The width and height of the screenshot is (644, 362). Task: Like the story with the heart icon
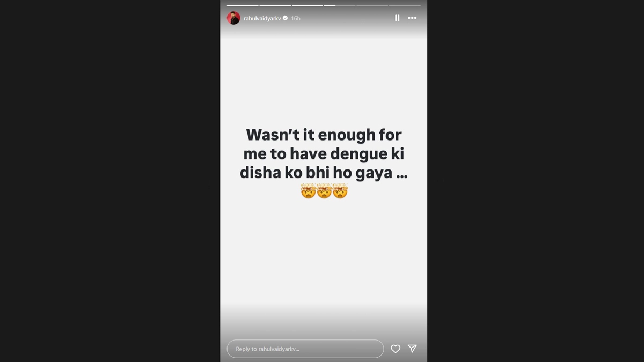[396, 349]
